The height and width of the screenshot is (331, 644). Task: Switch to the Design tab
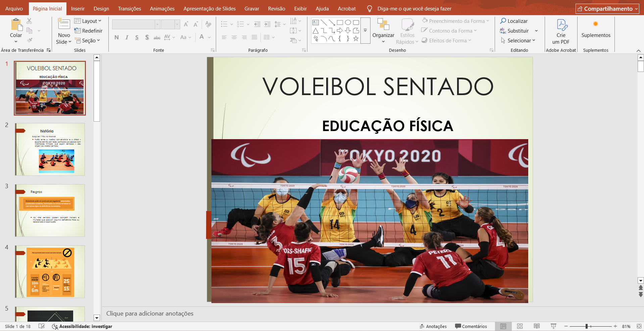[101, 9]
